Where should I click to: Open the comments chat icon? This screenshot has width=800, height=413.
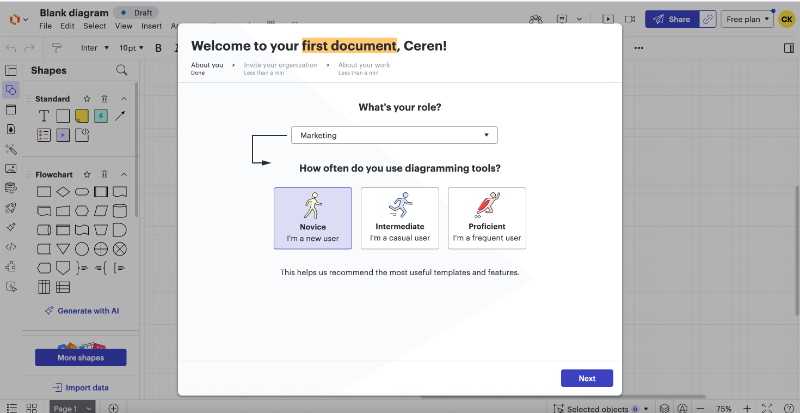[562, 19]
